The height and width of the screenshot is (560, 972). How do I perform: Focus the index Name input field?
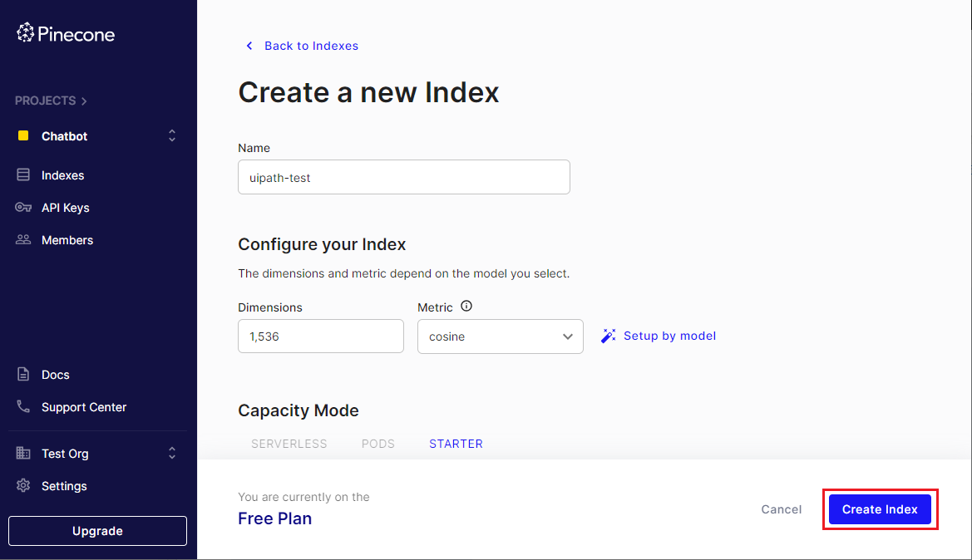(x=403, y=177)
